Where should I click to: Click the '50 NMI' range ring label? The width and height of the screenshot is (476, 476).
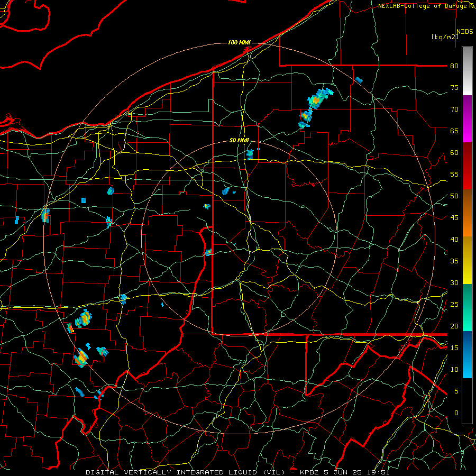(x=239, y=140)
